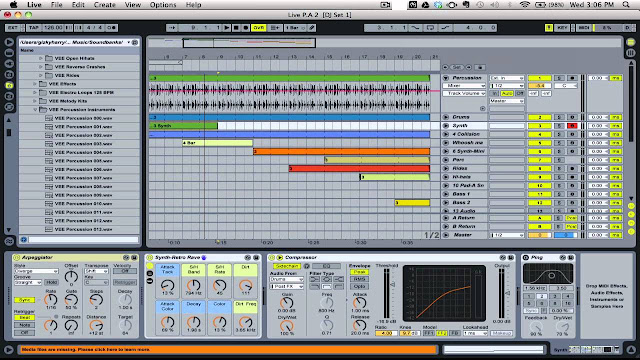Toggle the metronome button
Image resolution: width=640 pixels, height=360 pixels.
click(x=111, y=28)
